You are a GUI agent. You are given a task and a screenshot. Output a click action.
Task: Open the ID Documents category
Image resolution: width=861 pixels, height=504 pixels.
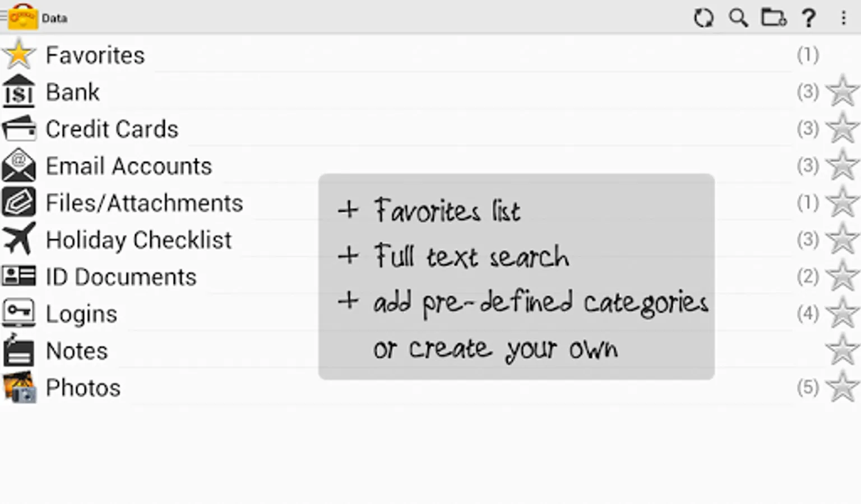click(x=121, y=277)
